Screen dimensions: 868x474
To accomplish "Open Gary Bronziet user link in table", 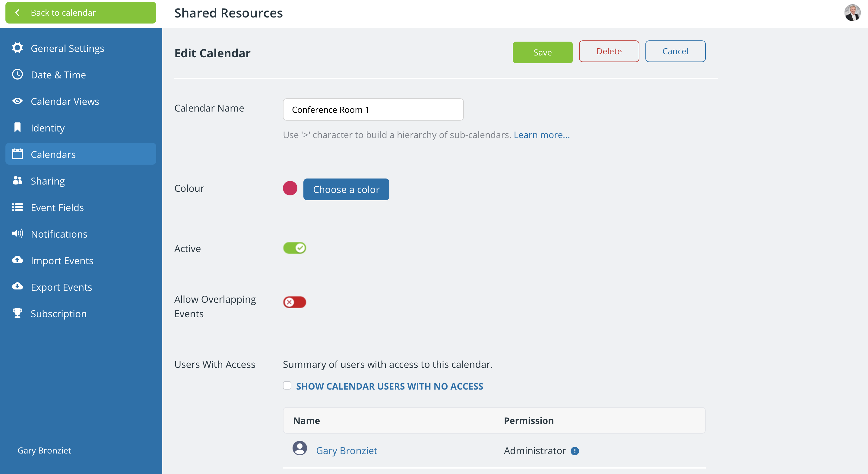I will click(x=347, y=451).
